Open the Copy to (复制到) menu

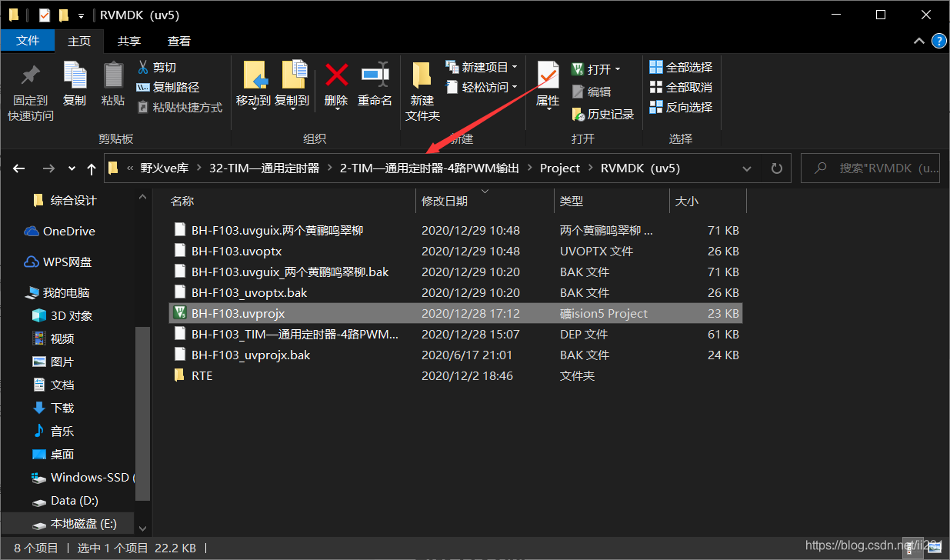pos(292,85)
